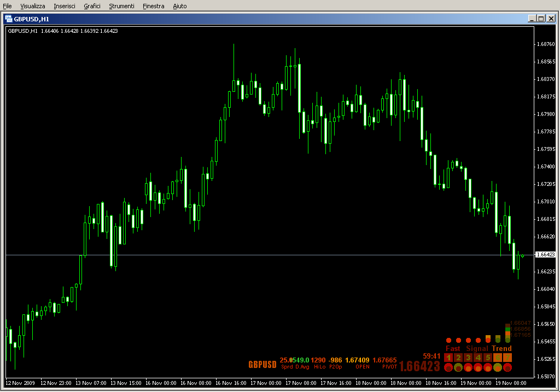Click the 1.66856 level label
This screenshot has width=560, height=392.
coord(521,329)
